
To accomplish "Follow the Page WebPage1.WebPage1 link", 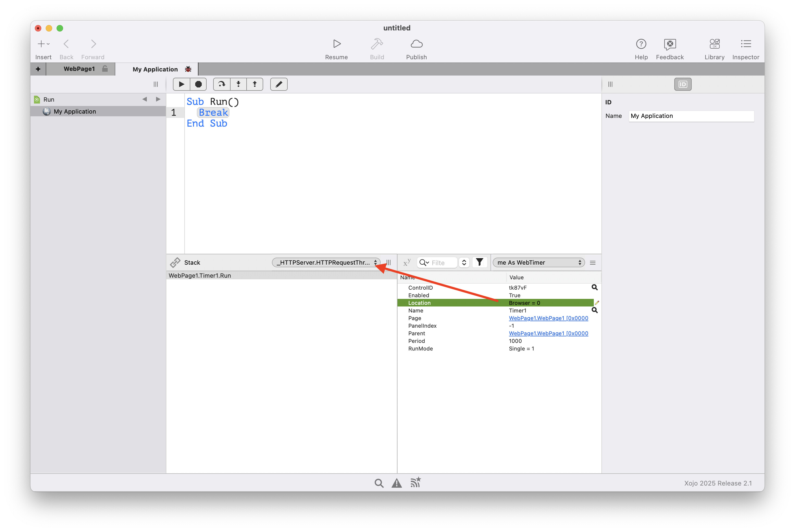I will click(x=548, y=318).
